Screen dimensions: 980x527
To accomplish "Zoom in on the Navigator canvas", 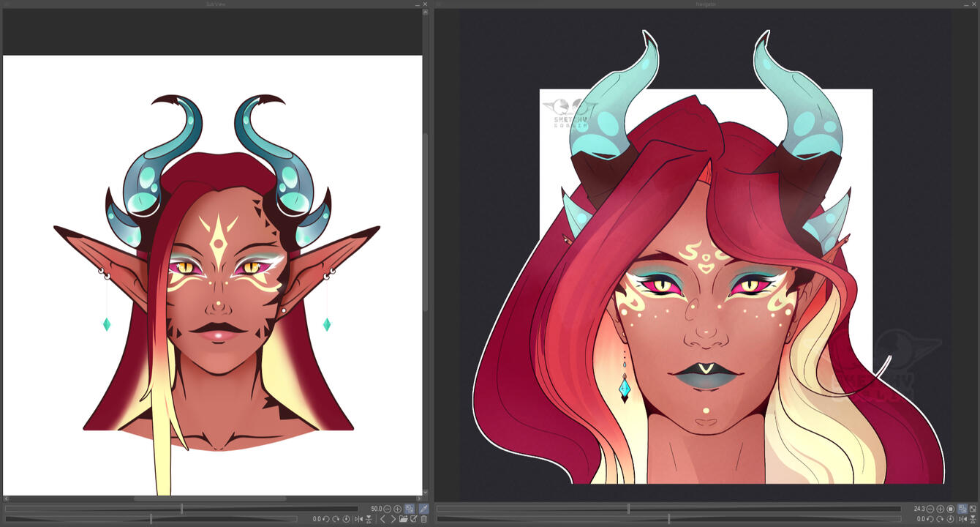I will point(941,509).
